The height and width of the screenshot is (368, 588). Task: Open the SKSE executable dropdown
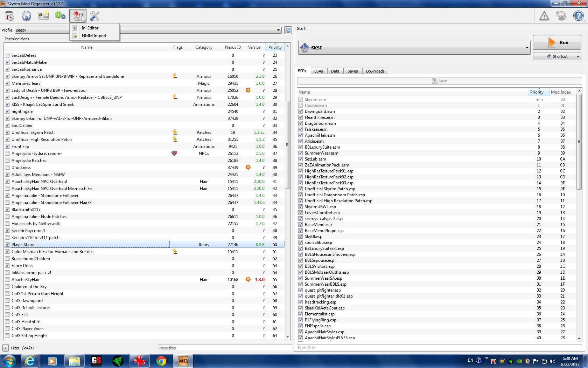[527, 48]
